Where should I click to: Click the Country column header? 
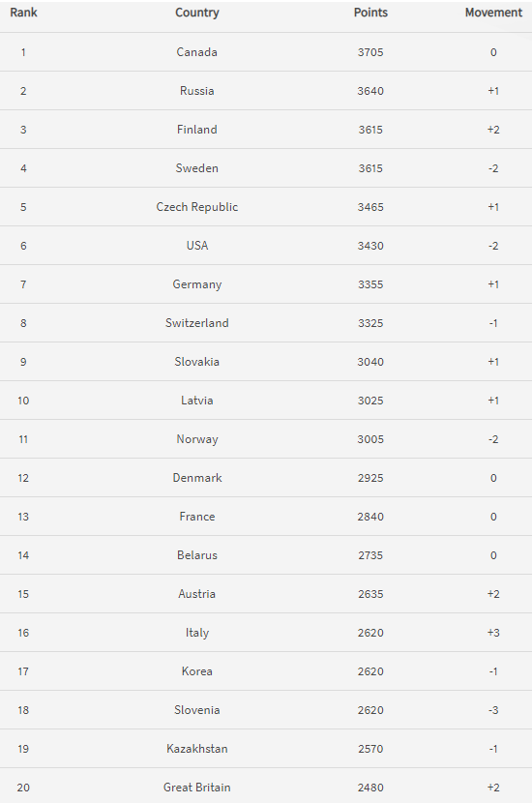[x=197, y=13]
